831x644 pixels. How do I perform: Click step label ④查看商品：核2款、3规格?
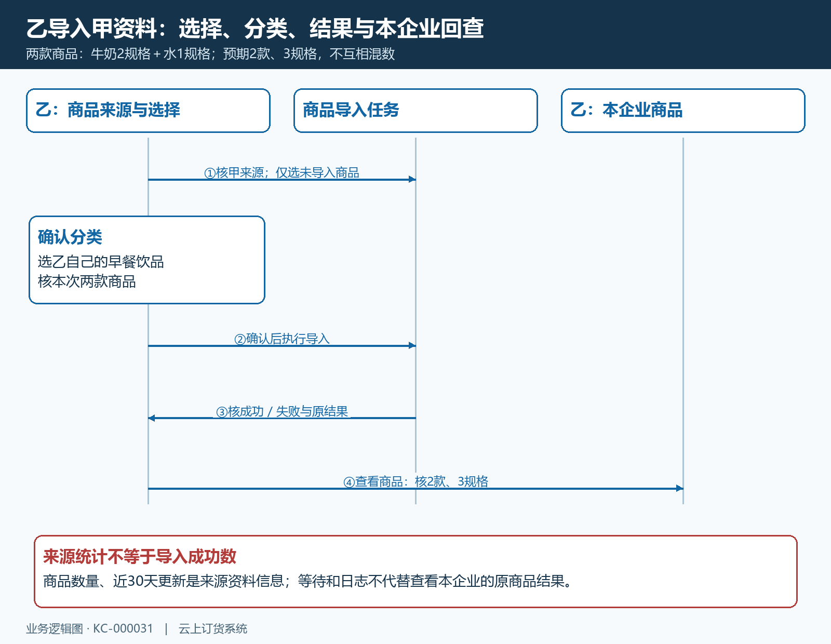click(x=415, y=481)
